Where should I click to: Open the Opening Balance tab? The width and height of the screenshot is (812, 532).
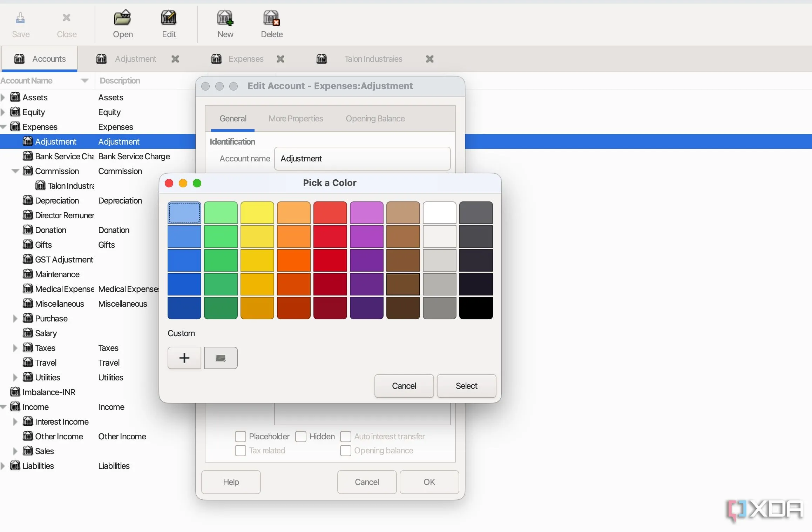click(x=375, y=119)
